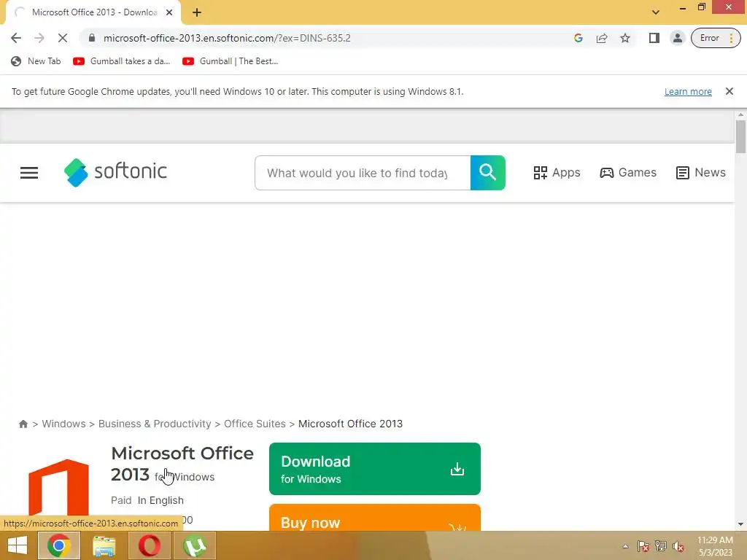
Task: Open Opera from the taskbar
Action: pos(149,545)
